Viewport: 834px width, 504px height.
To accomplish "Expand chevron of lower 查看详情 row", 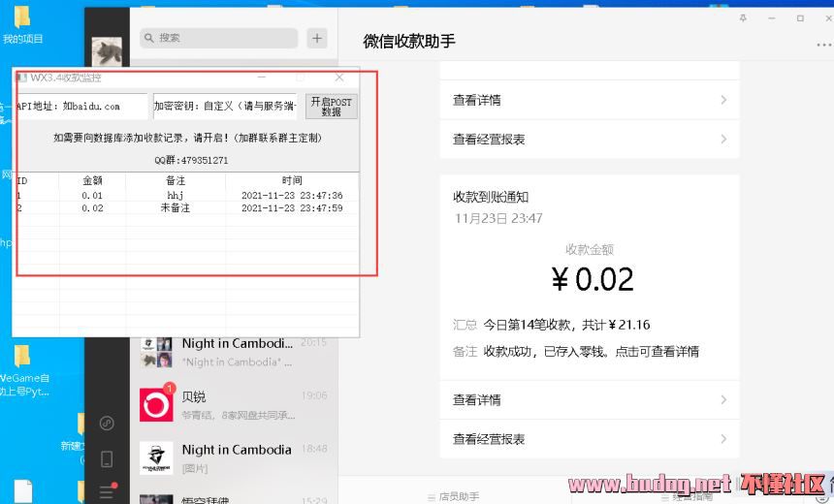I will tap(723, 399).
